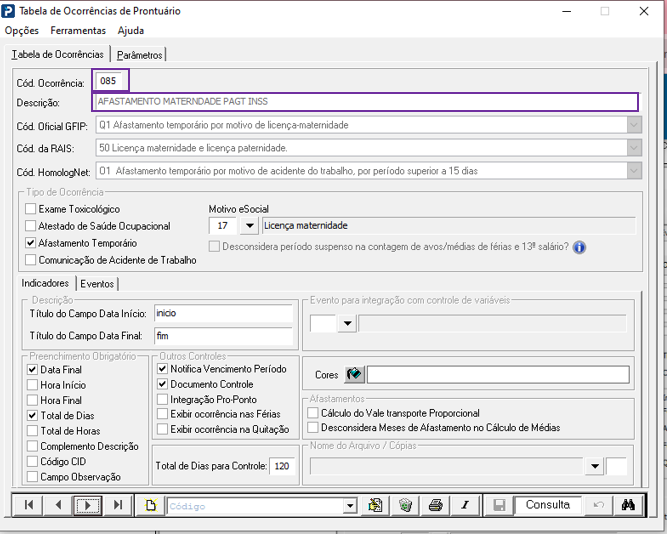Go to the previous record

(58, 505)
